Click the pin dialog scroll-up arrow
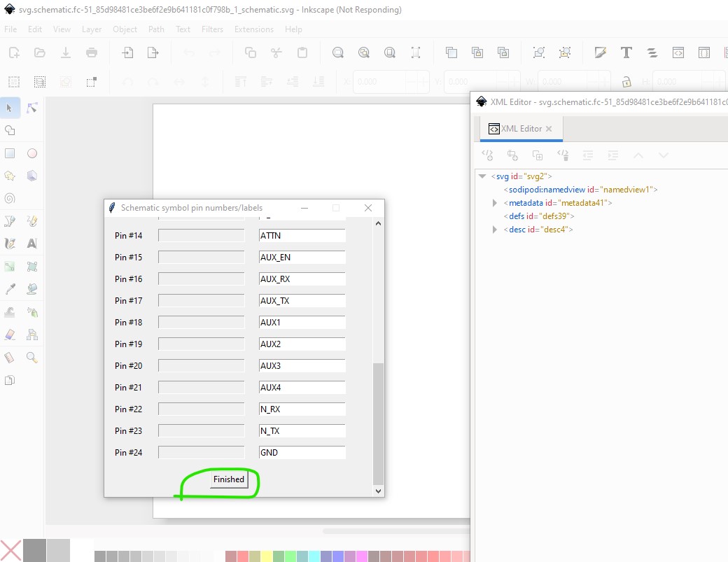 point(379,223)
